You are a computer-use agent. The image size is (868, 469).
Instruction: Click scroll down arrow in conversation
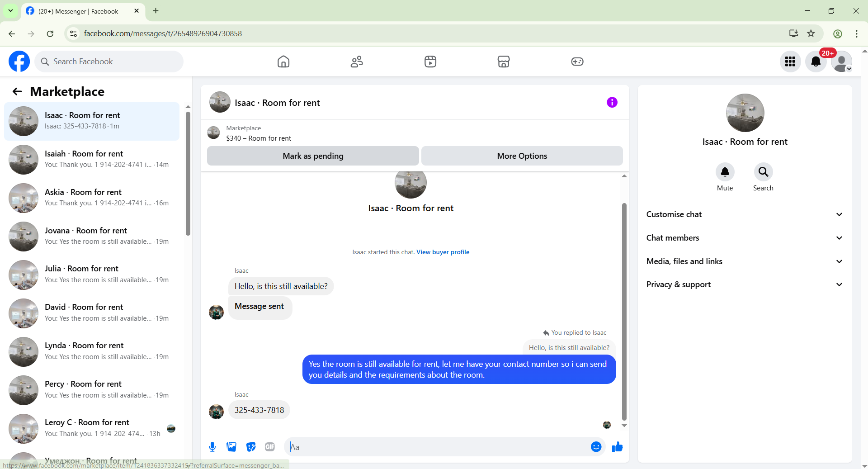tap(624, 426)
